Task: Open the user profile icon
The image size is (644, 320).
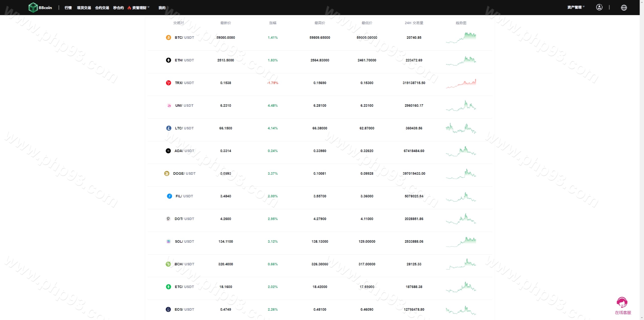Action: (x=599, y=7)
